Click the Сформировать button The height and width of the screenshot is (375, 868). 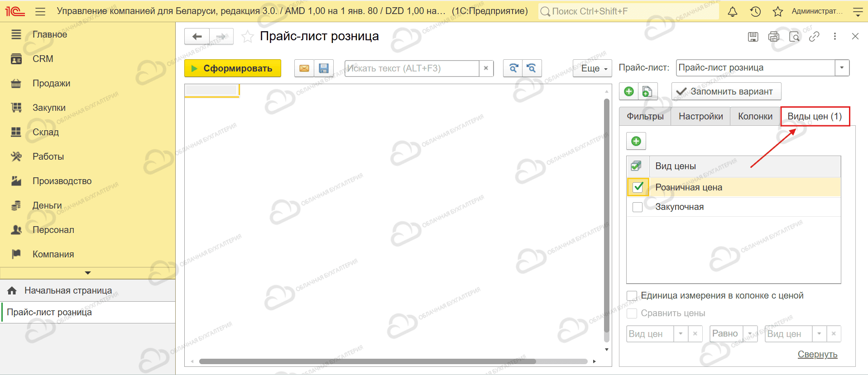click(x=233, y=68)
